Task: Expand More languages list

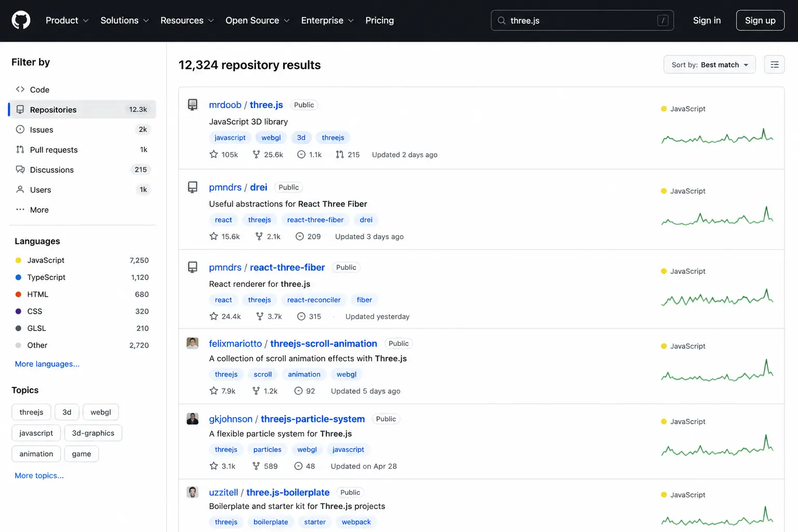Action: pos(47,364)
